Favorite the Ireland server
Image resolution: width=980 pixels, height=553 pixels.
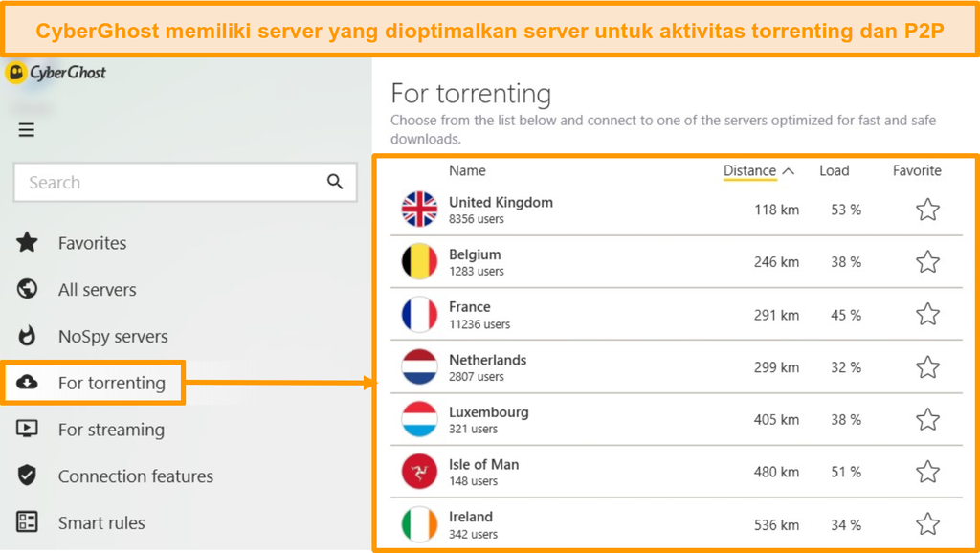coord(928,525)
